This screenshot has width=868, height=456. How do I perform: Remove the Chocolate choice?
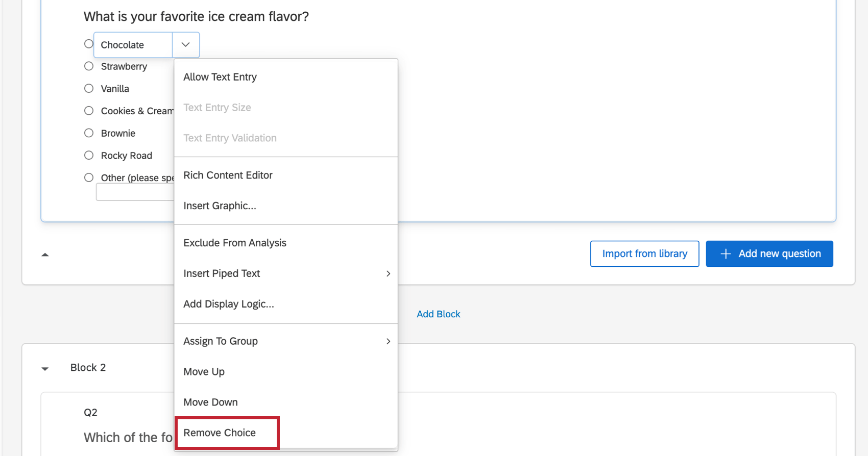[220, 433]
